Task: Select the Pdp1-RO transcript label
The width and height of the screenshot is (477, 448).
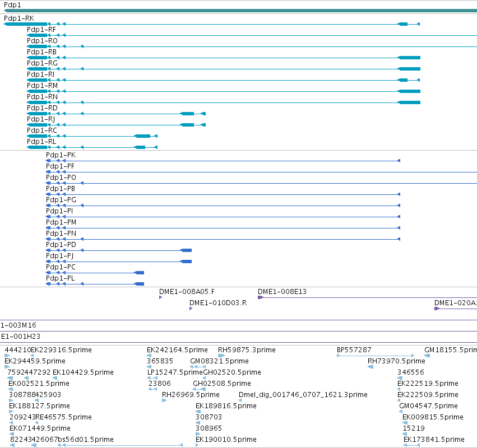Action: [42, 41]
